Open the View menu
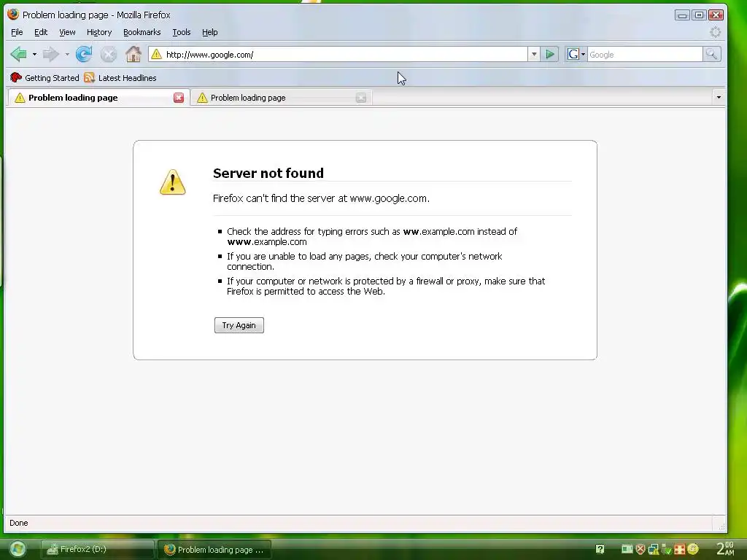Image resolution: width=747 pixels, height=560 pixels. coord(67,32)
